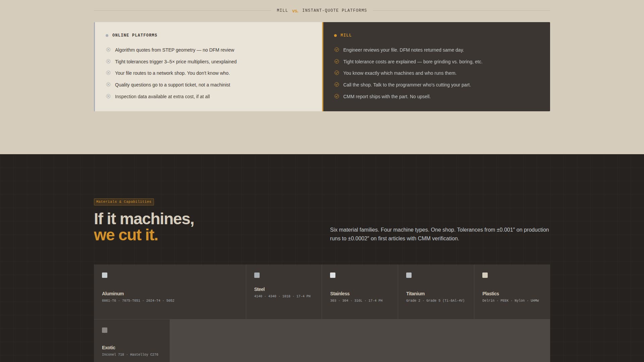
Task: Click the Titanium material card icon
Action: [x=409, y=275]
